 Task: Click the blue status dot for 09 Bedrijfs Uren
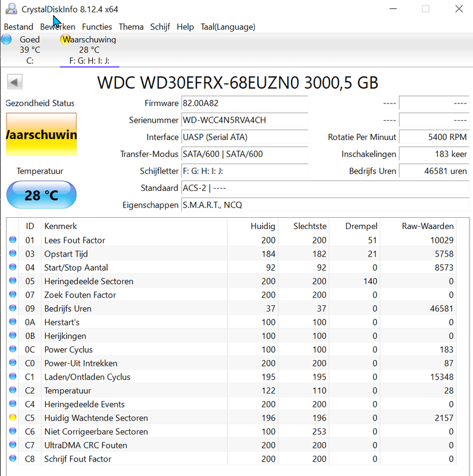click(12, 308)
